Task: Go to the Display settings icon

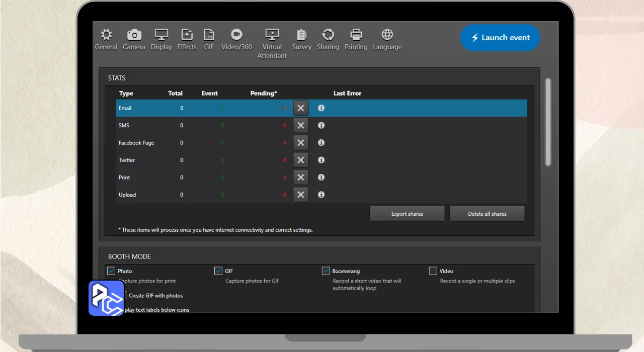Action: (161, 35)
